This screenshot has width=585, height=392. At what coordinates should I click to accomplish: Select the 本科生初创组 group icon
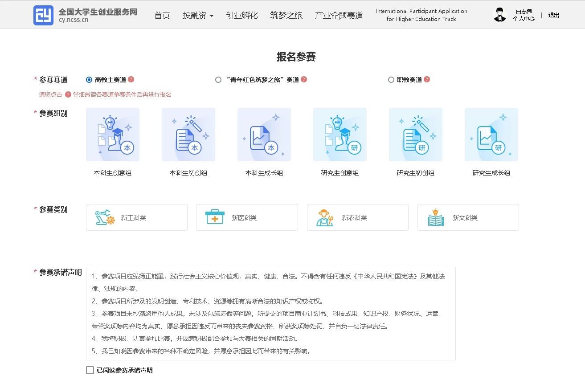click(x=188, y=135)
